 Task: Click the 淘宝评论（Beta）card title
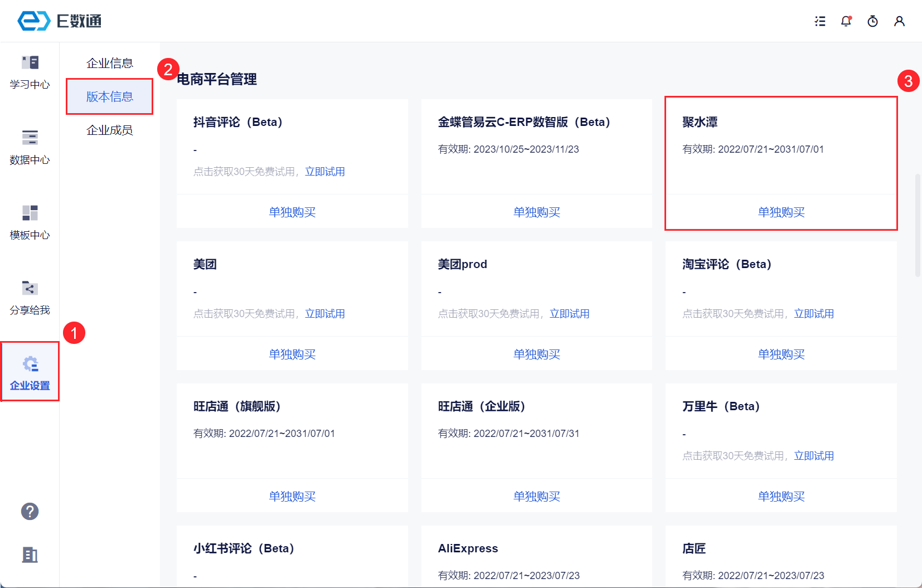[727, 264]
